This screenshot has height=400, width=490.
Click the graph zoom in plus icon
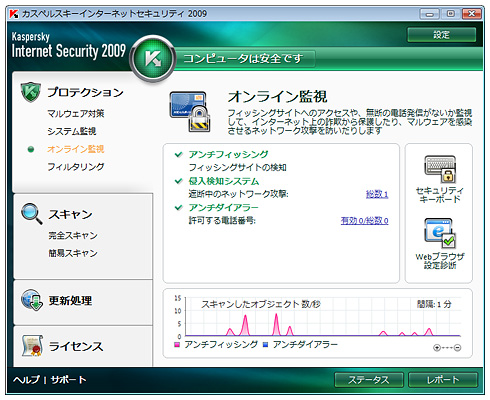tap(437, 348)
